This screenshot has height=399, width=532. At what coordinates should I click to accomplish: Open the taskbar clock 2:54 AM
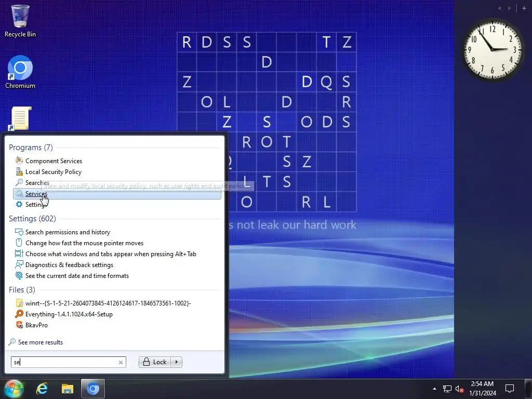click(x=483, y=389)
